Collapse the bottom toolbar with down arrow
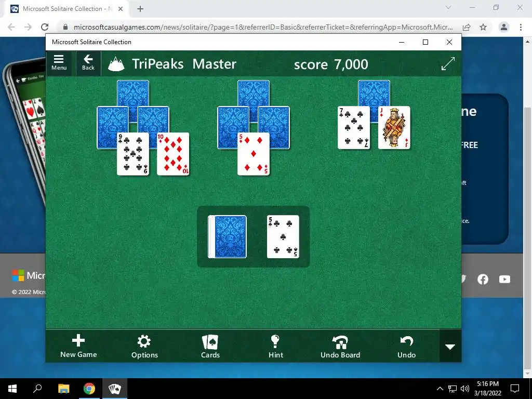Screen dimensions: 532x399 (450, 347)
